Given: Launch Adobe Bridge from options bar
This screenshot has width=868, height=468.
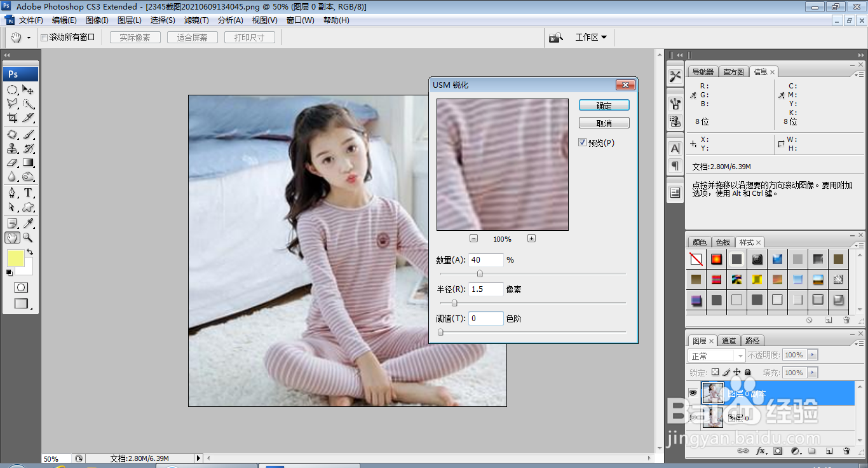Looking at the screenshot, I should [556, 38].
